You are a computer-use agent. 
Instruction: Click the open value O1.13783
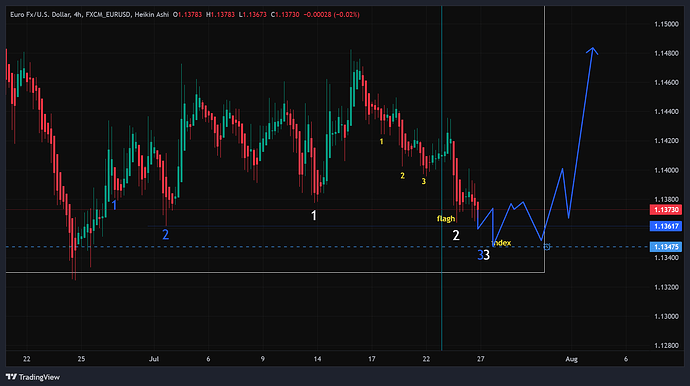click(x=187, y=15)
